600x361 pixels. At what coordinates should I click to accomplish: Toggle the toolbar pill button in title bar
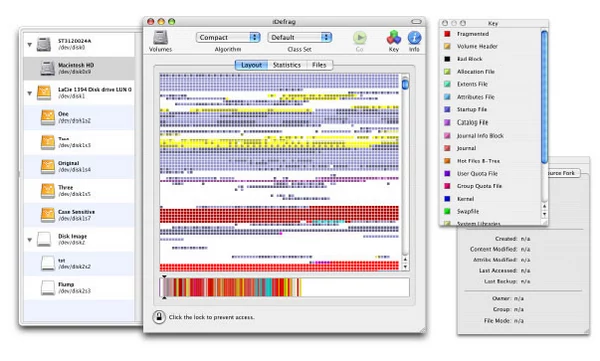(x=416, y=21)
